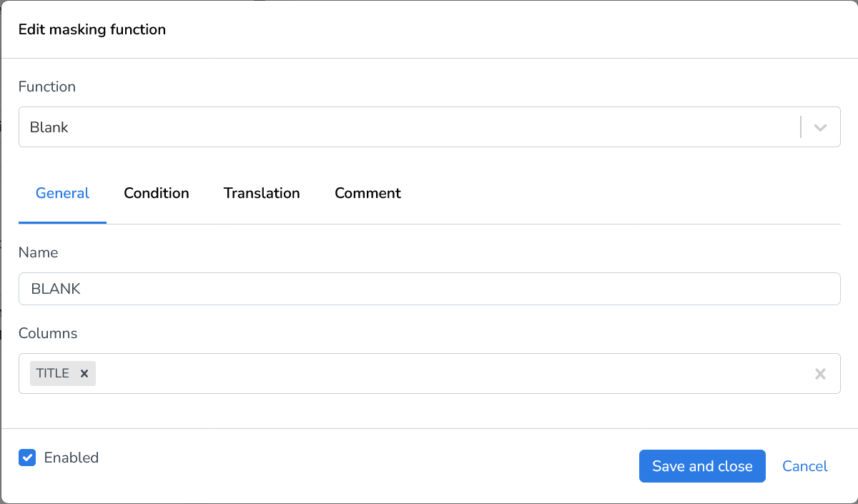Toggle the Enabled checkbox
The height and width of the screenshot is (504, 858).
[27, 458]
